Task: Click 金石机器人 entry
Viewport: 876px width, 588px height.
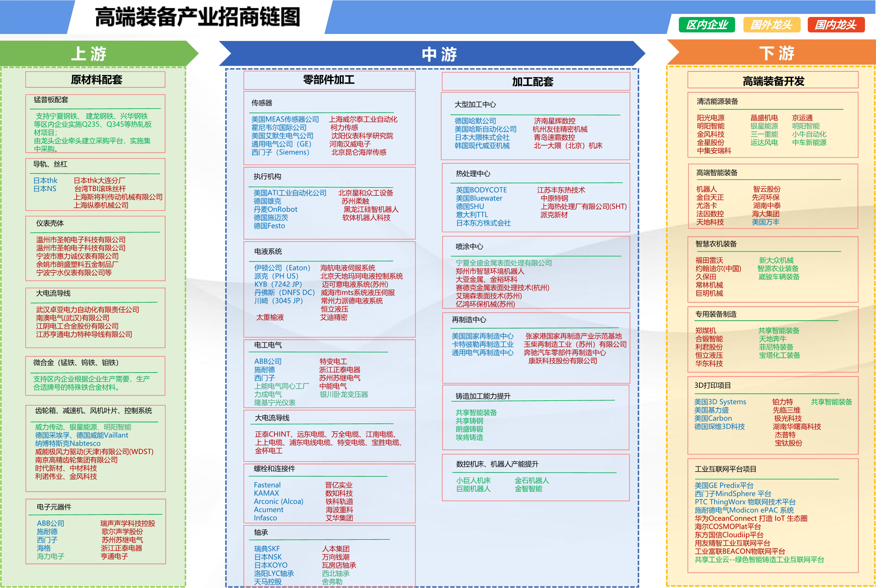Action: point(532,481)
